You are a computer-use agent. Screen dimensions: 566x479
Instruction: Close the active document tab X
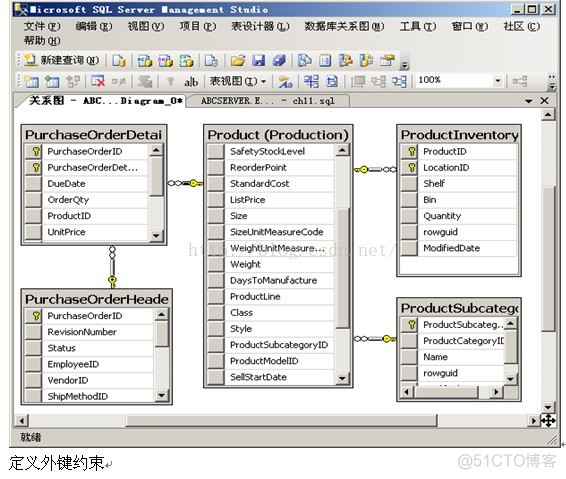(x=544, y=101)
